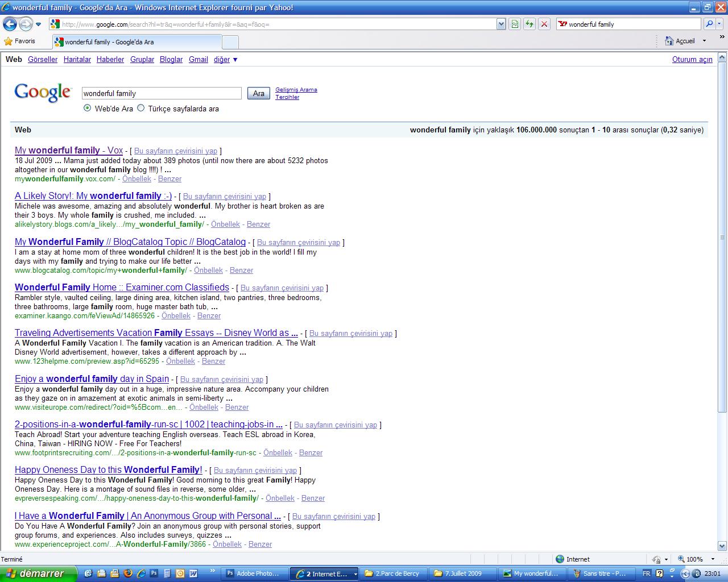Image resolution: width=728 pixels, height=582 pixels.
Task: Open the "diğer" more services dropdown
Action: 226,59
